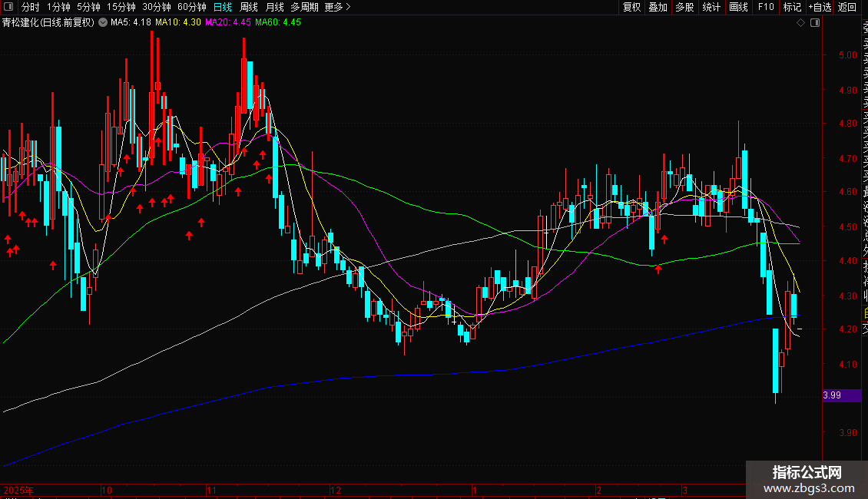
Task: Click the 统计 statistics button
Action: pos(711,7)
